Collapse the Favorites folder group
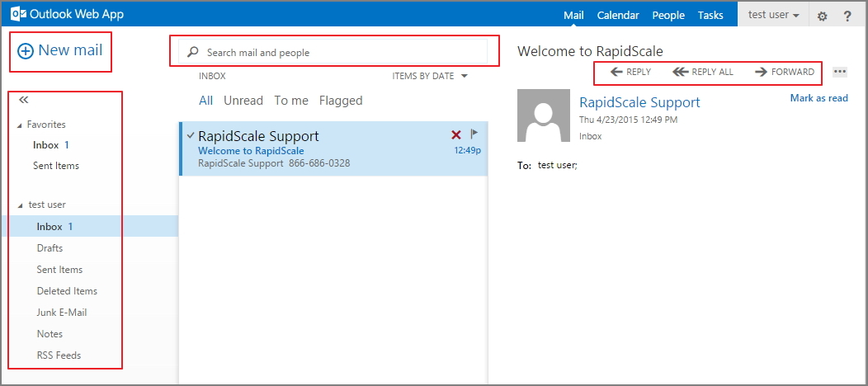Screen dimensions: 868x386 tap(21, 125)
